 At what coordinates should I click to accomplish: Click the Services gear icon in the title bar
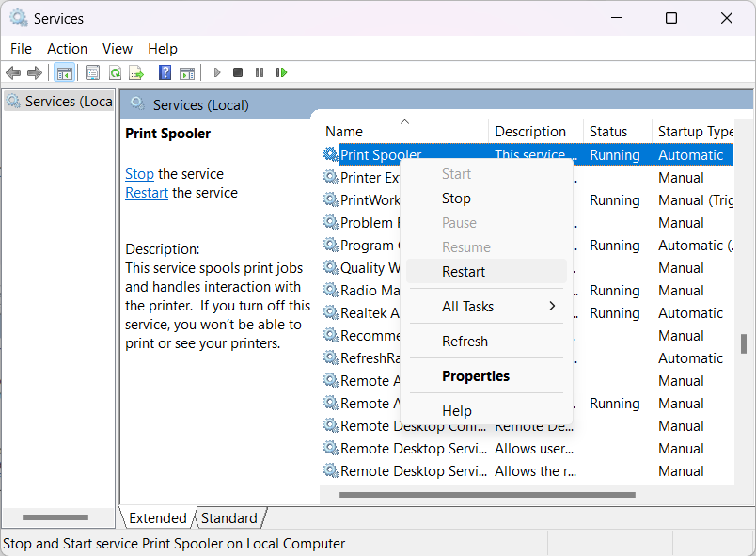pyautogui.click(x=18, y=18)
